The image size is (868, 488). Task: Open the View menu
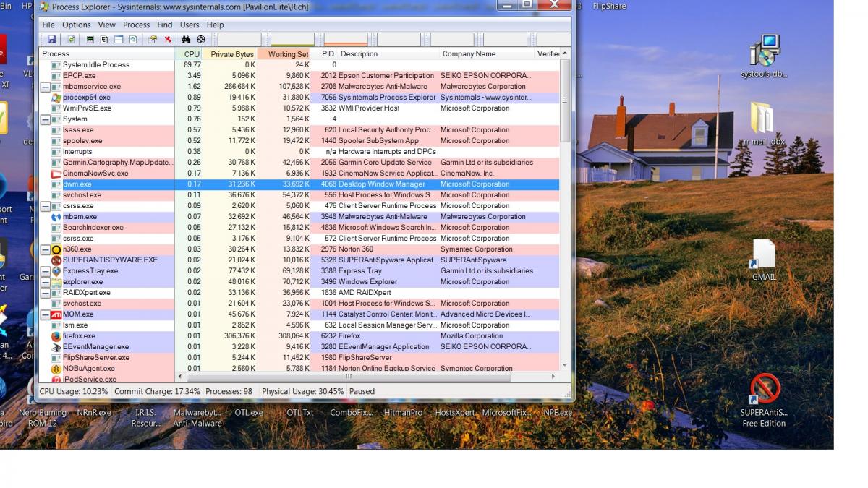pyautogui.click(x=106, y=25)
